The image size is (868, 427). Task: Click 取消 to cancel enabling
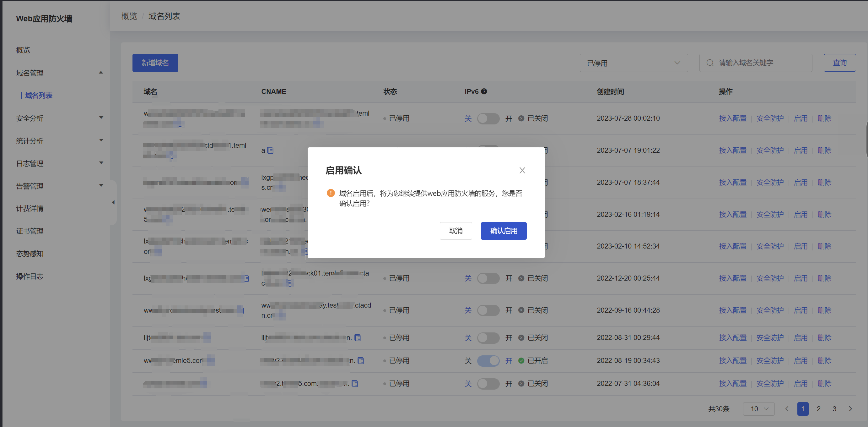(x=455, y=231)
